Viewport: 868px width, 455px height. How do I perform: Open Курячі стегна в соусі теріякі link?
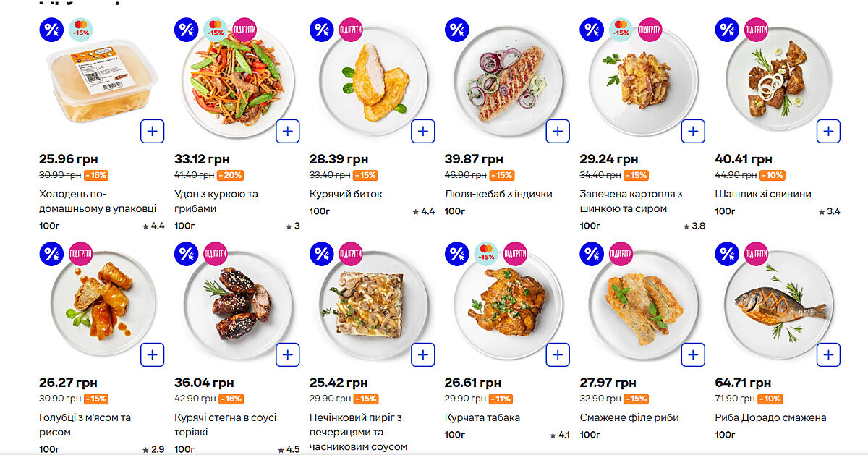click(225, 425)
